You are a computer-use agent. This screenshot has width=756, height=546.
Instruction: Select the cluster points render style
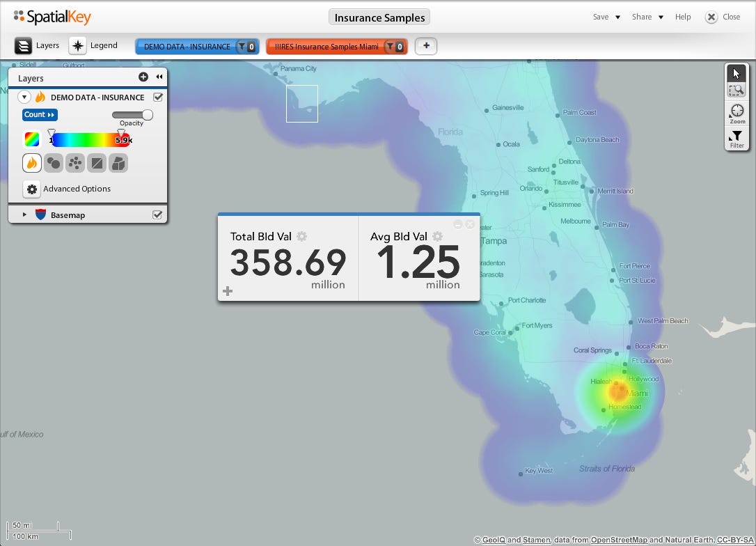(75, 163)
